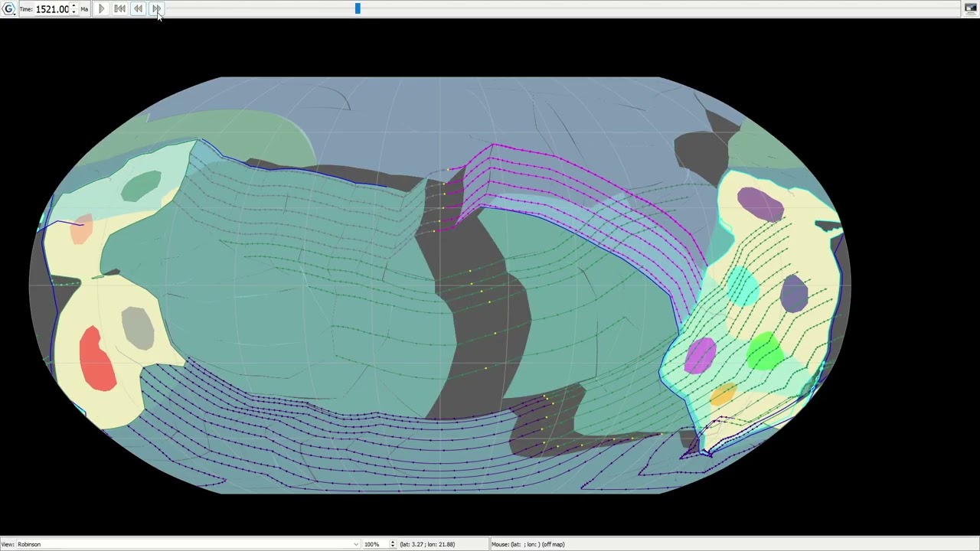Image resolution: width=980 pixels, height=551 pixels.
Task: Adjust zoom using the spinner arrows
Action: (x=393, y=544)
